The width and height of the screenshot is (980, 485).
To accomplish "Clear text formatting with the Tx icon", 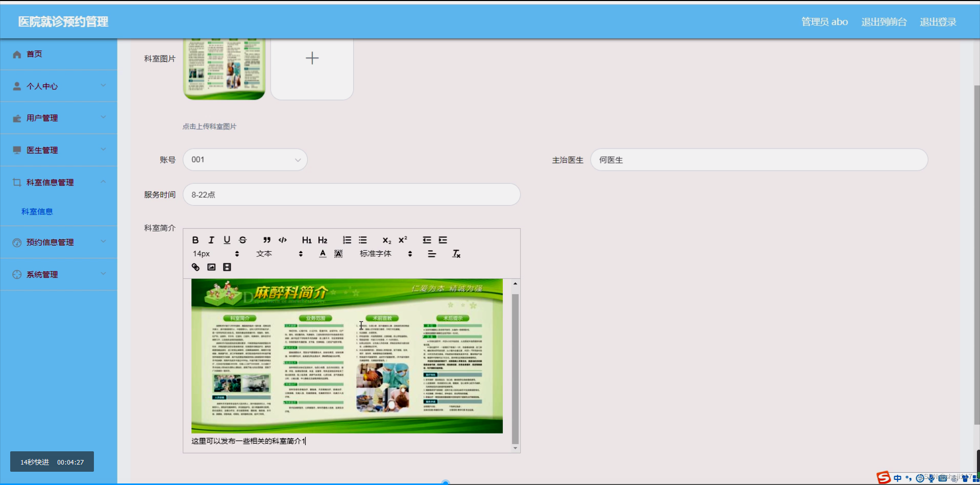I will 456,253.
